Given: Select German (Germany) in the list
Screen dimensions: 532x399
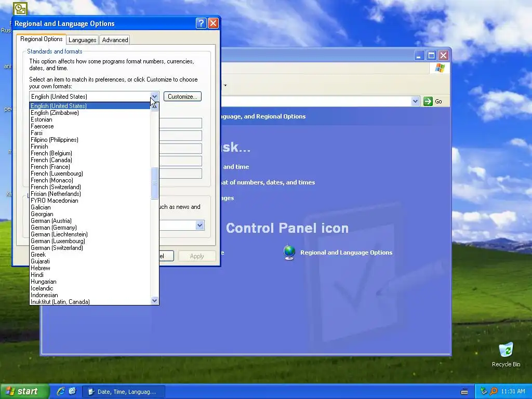Looking at the screenshot, I should [x=90, y=228].
